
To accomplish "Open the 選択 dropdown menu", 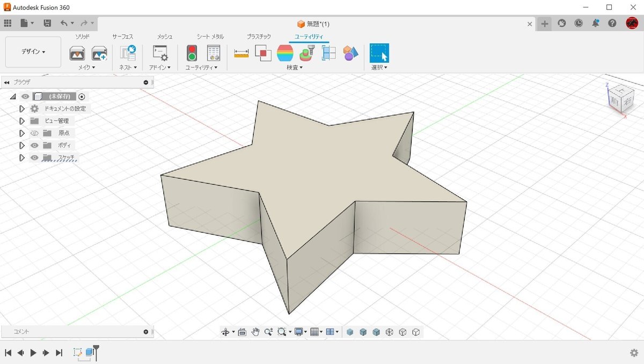I will point(379,68).
